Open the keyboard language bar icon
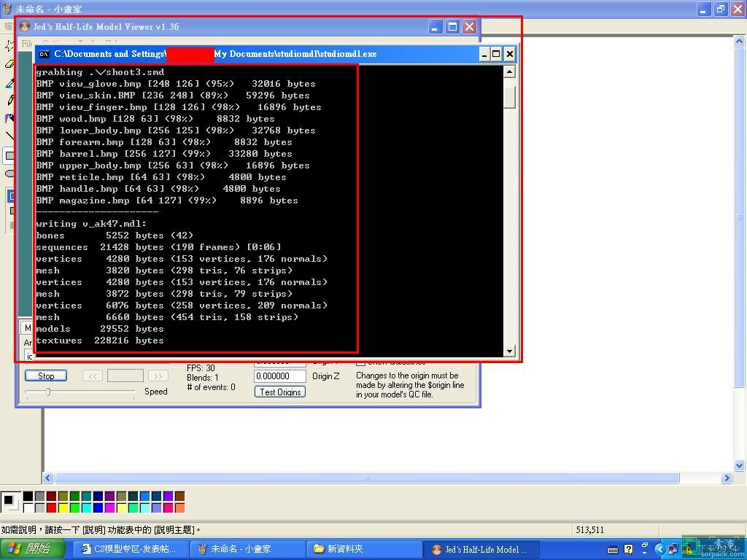747x560 pixels. (x=613, y=550)
